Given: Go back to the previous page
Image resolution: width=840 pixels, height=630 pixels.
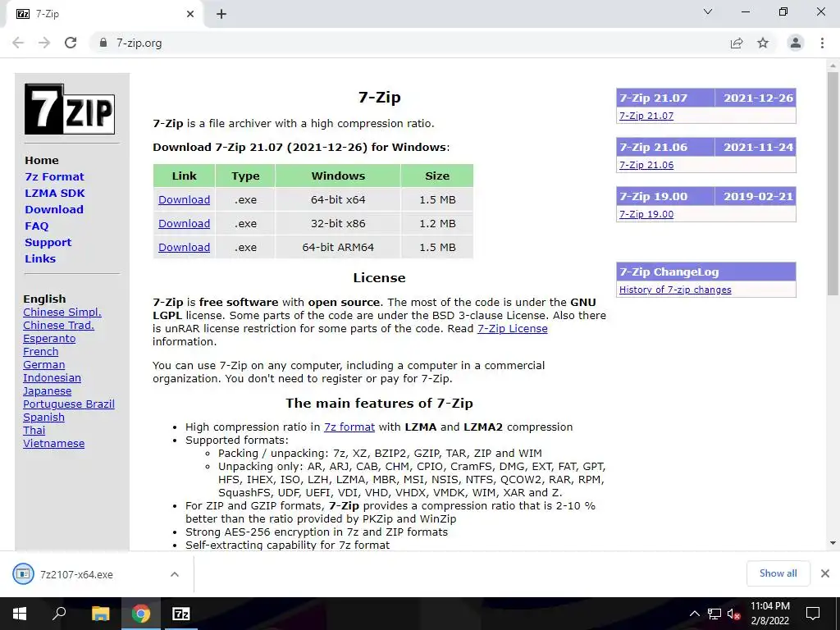Looking at the screenshot, I should [x=18, y=43].
